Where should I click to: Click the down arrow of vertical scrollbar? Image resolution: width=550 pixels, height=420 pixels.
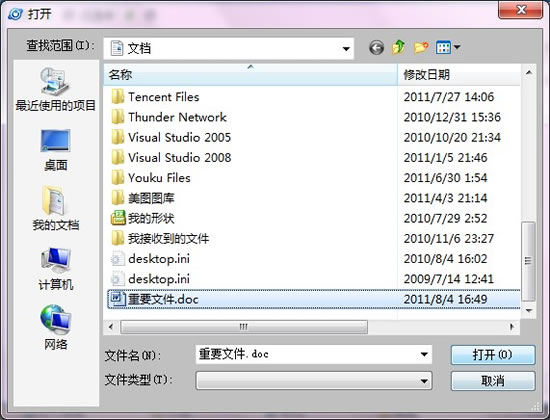coord(529,311)
